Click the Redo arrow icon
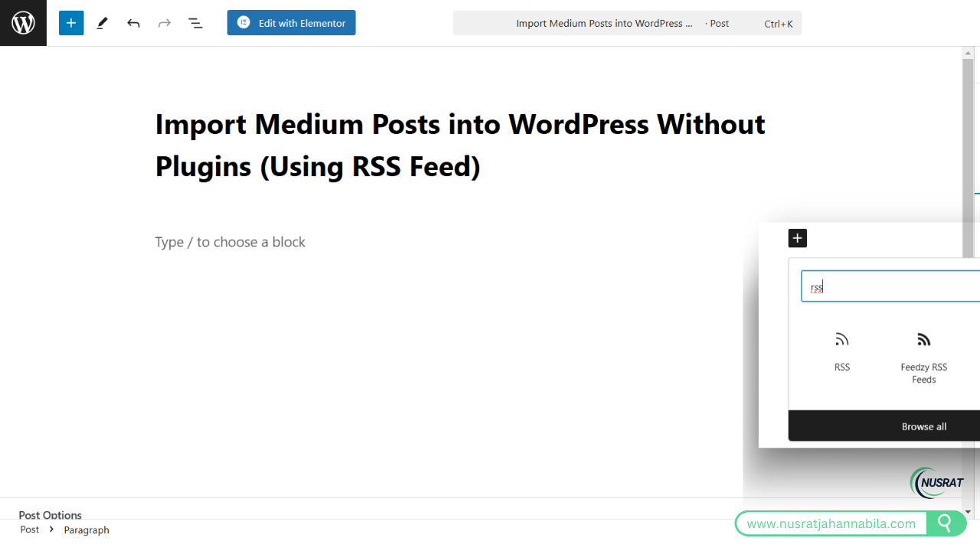Viewport: 980px width, 551px height. [x=164, y=23]
